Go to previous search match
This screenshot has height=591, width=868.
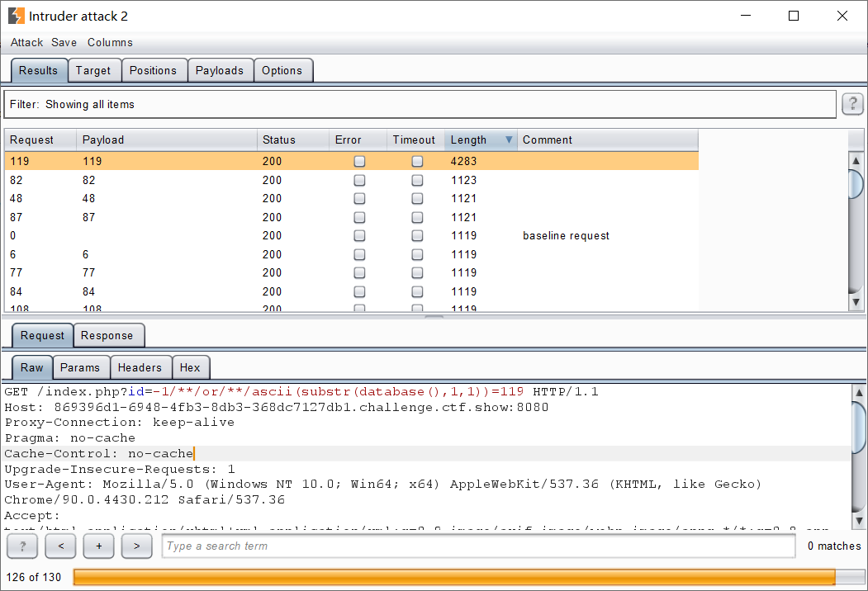[x=60, y=546]
